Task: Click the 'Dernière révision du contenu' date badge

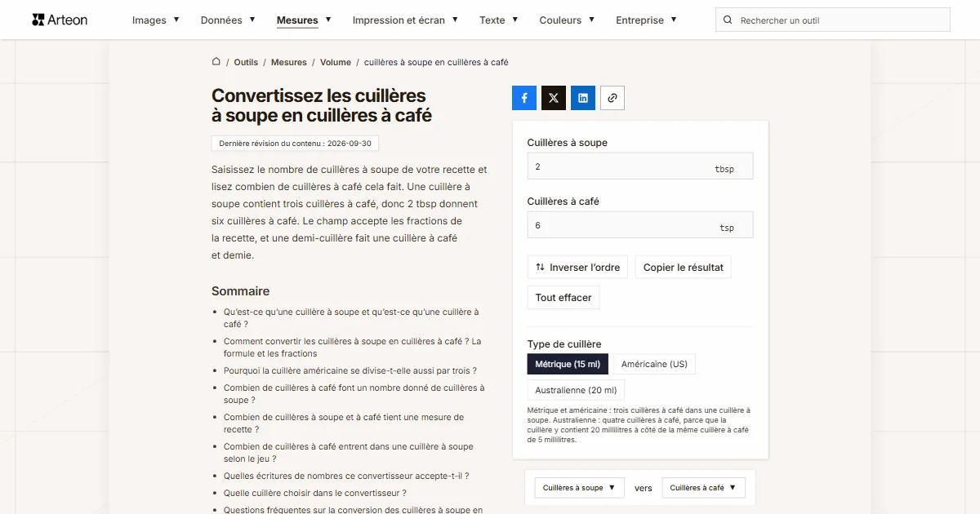Action: (295, 144)
